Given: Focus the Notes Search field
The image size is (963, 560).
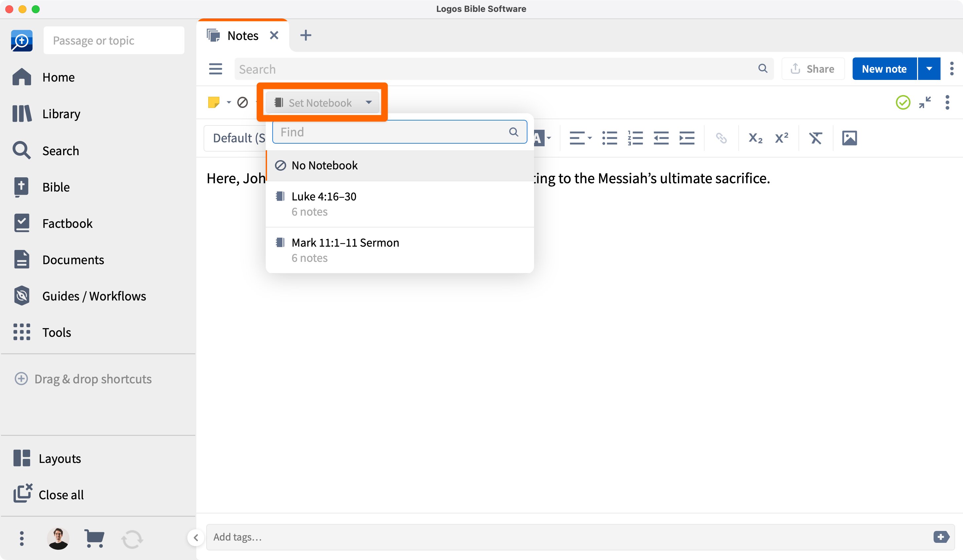Looking at the screenshot, I should point(504,69).
